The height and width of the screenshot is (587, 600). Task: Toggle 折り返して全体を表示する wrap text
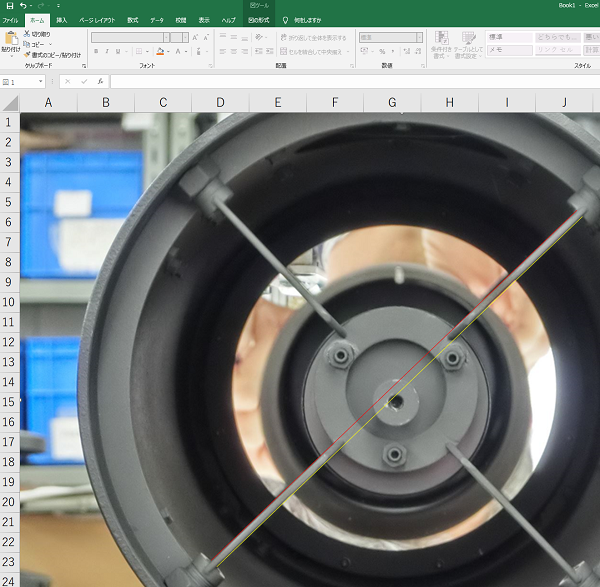pyautogui.click(x=313, y=38)
